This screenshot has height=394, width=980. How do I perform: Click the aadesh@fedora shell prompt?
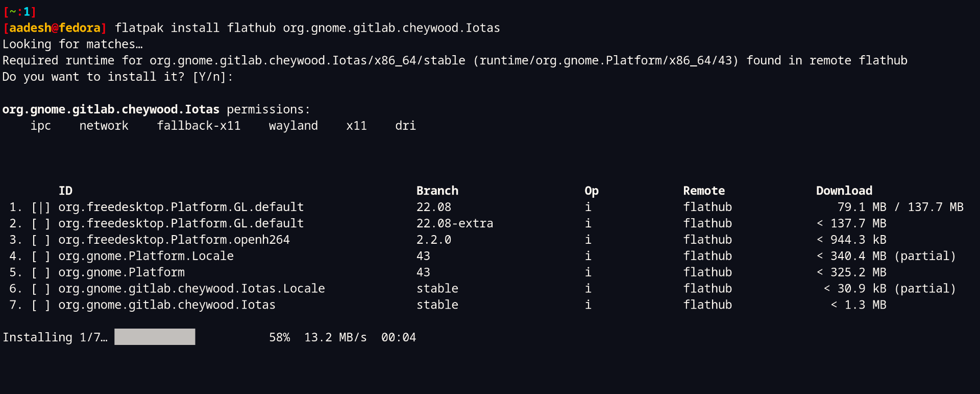tap(55, 28)
